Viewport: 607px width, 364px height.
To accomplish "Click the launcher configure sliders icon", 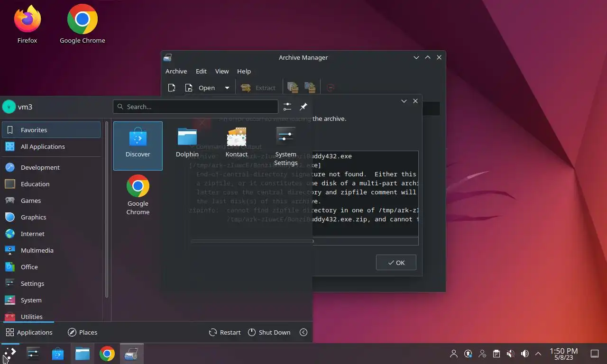I will (287, 107).
